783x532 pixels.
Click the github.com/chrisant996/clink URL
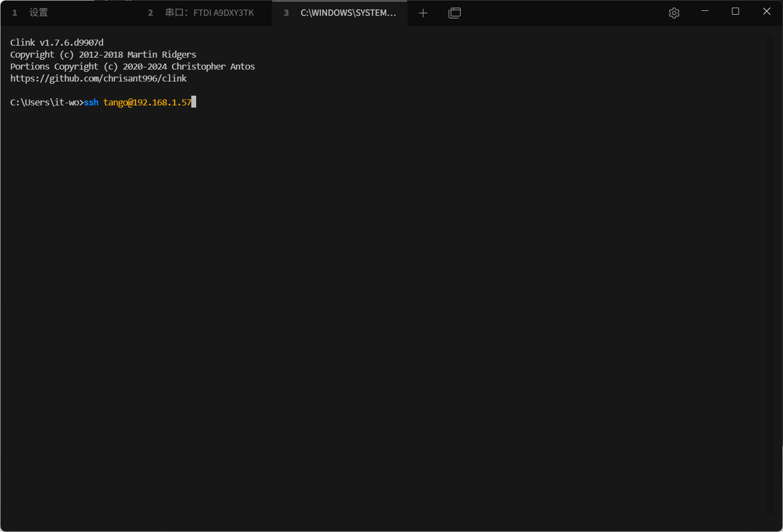click(98, 78)
